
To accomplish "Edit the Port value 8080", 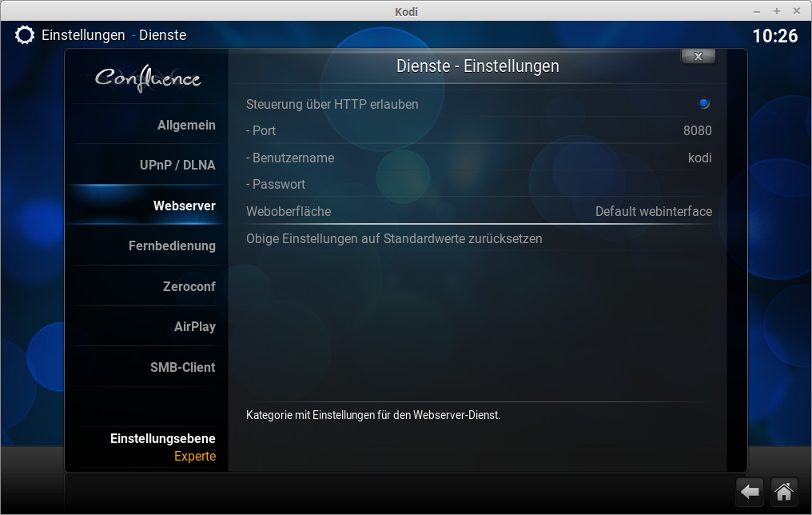I will (478, 130).
